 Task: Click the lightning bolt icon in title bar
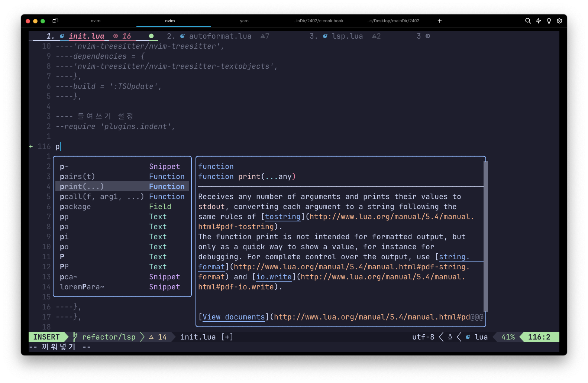(x=539, y=21)
